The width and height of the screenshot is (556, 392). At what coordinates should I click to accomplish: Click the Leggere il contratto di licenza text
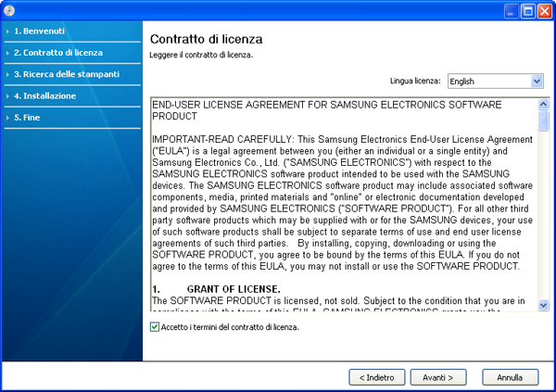coord(201,55)
